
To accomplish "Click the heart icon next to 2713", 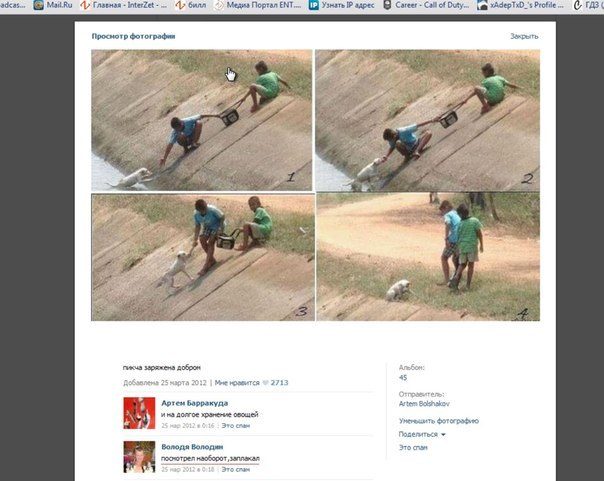I will (x=265, y=383).
